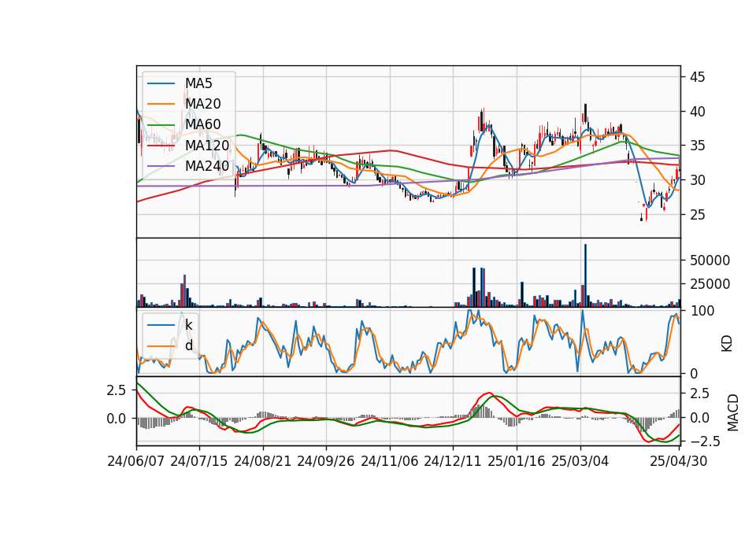This screenshot has width=756, height=543.
Task: Click the MA240 legend label
Action: pyautogui.click(x=207, y=166)
